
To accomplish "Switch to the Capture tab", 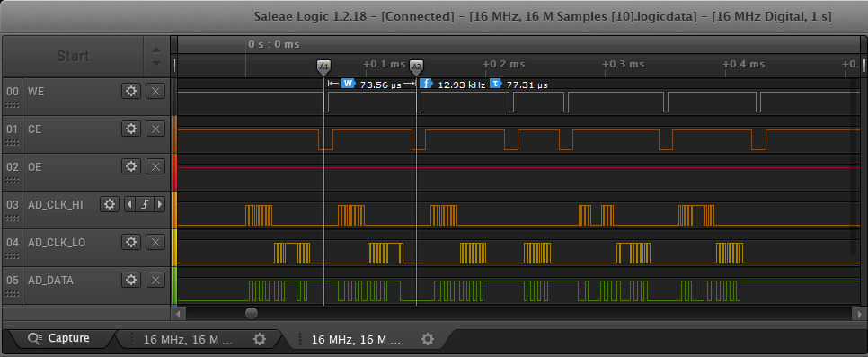I will coord(60,338).
